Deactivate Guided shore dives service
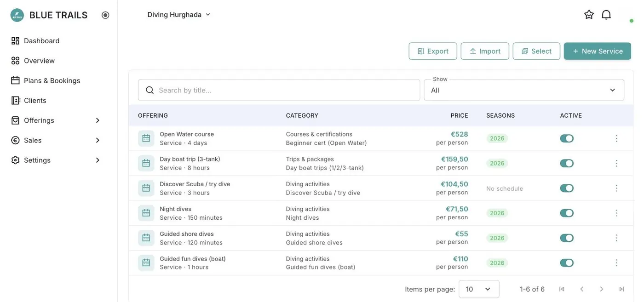Viewport: 644px width, 302px height. (567, 238)
